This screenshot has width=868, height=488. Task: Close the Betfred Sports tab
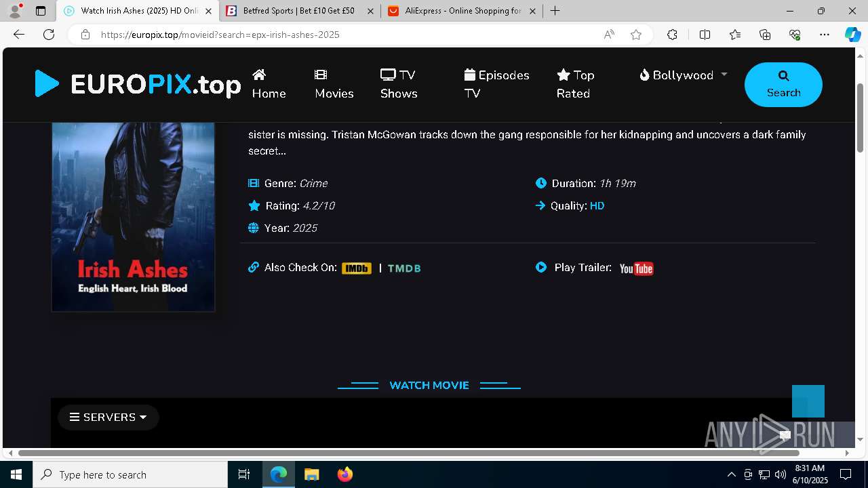click(x=370, y=11)
